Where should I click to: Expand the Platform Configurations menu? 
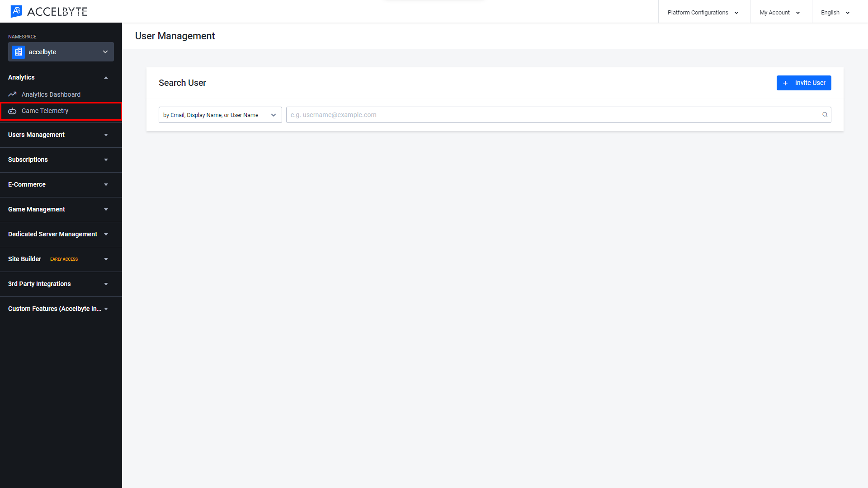701,12
